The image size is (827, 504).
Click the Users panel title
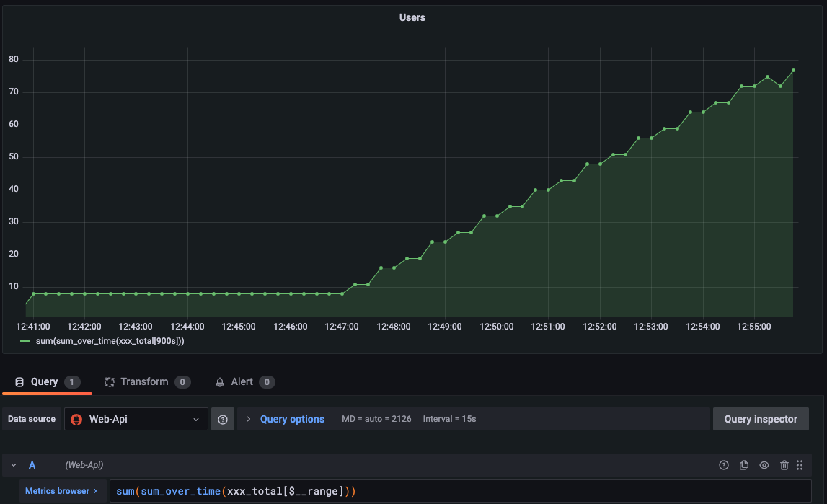[x=412, y=17]
